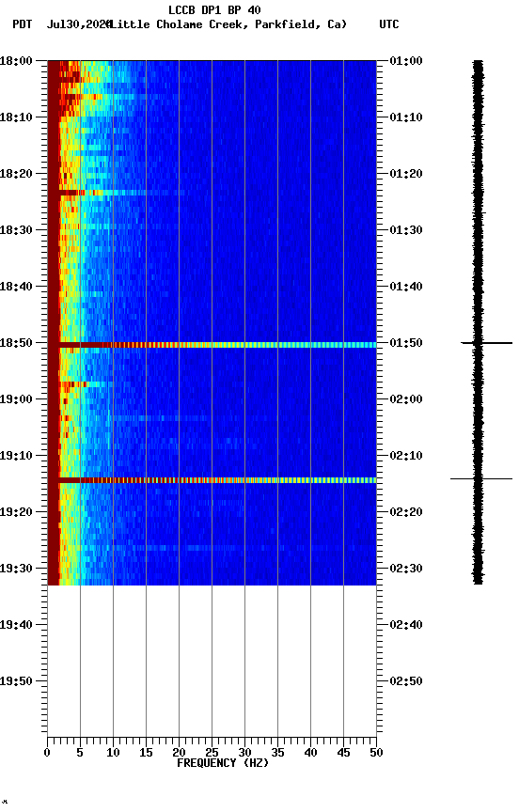Click the 'PDT' timezone label
This screenshot has height=812, width=519.
tap(23, 24)
